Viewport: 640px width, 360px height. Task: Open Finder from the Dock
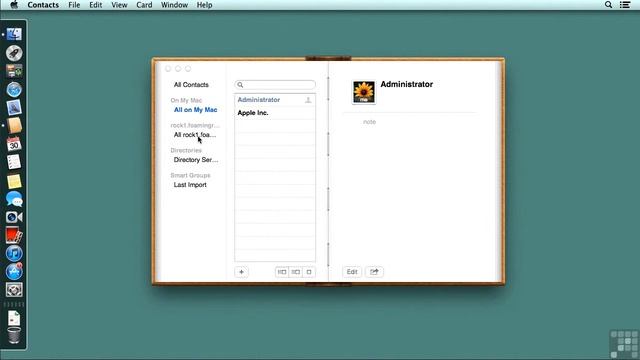click(x=14, y=35)
